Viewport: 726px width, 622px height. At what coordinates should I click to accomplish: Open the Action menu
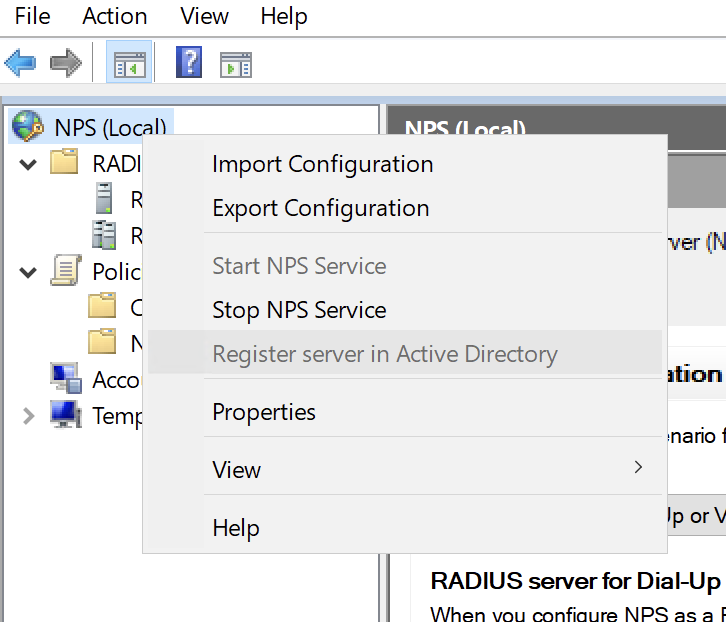(115, 17)
